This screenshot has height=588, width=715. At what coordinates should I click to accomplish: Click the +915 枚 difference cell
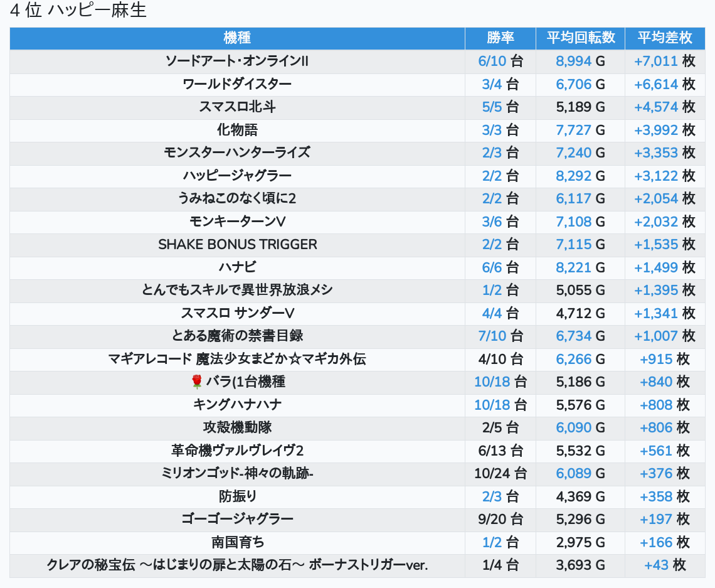click(665, 359)
